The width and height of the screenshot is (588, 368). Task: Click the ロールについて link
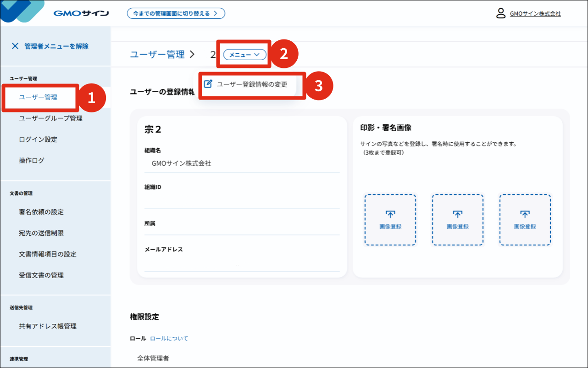[169, 339]
